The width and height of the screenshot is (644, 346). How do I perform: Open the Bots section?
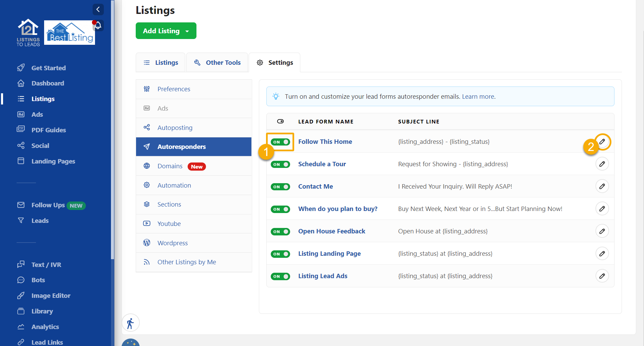(38, 280)
